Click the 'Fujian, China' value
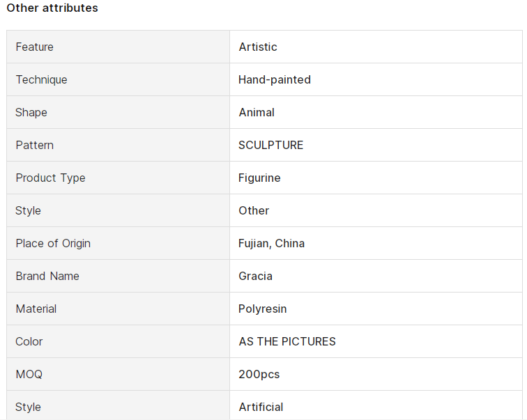Image resolution: width=527 pixels, height=420 pixels. (271, 243)
